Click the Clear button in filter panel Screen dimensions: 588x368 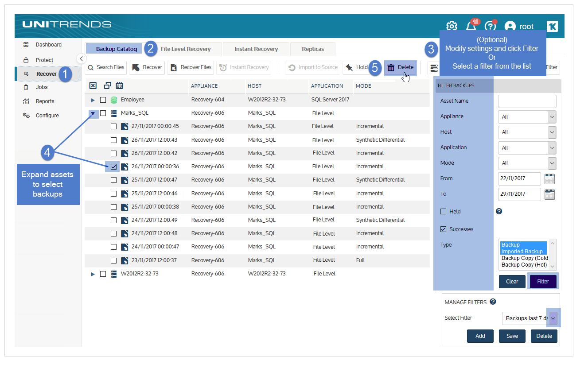(512, 282)
